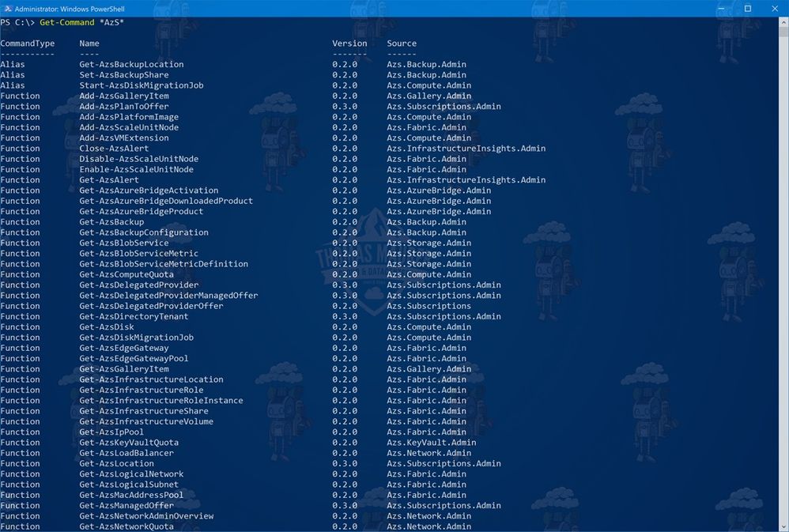The image size is (789, 532).
Task: Click the CommandType column header
Action: pyautogui.click(x=28, y=43)
